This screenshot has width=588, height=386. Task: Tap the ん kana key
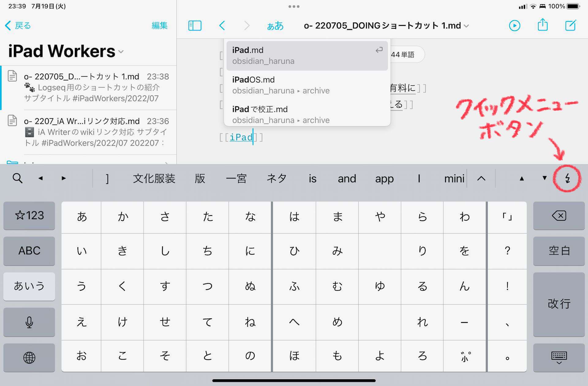(464, 286)
